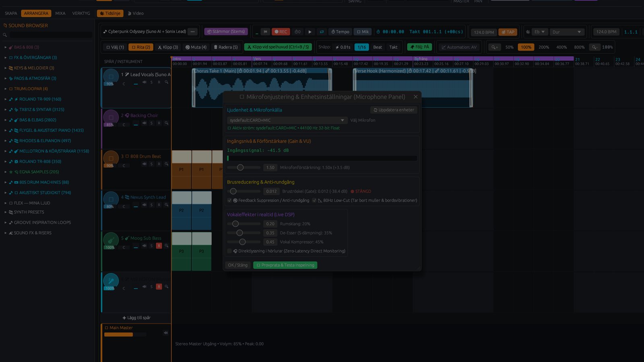Open the Dur scale dropdown
Viewport: 644px width, 362px height.
click(567, 32)
